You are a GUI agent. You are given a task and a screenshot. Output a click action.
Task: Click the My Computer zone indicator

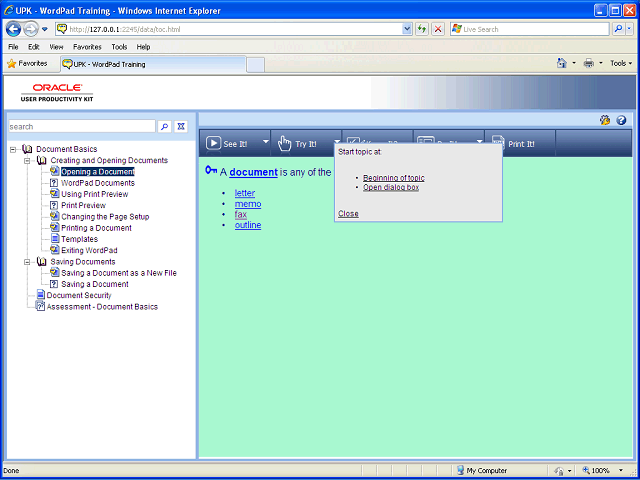(x=482, y=470)
